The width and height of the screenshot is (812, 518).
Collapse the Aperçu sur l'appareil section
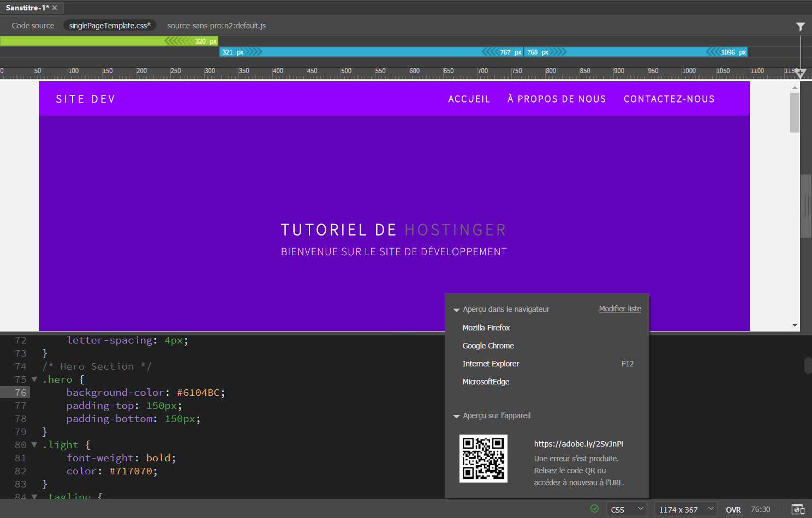pos(456,416)
